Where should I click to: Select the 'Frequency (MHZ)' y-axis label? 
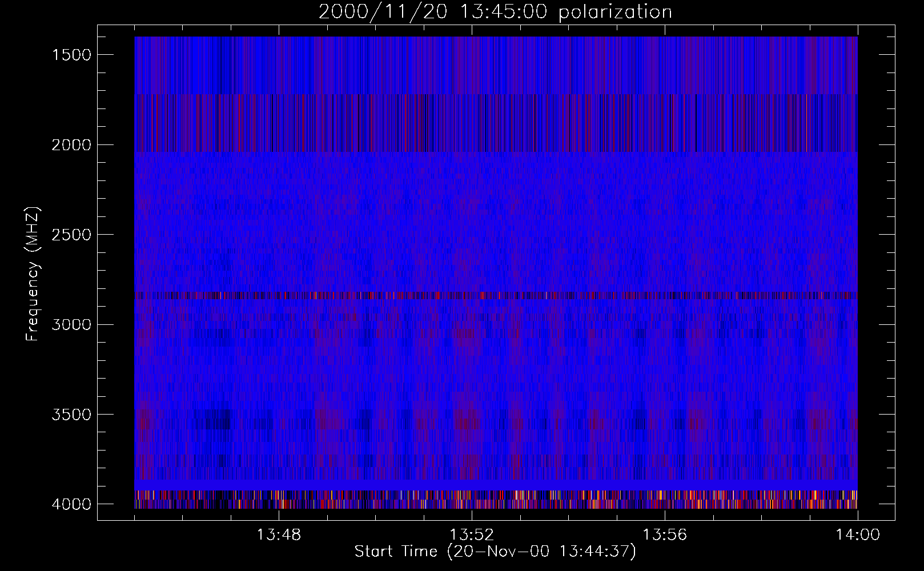click(33, 274)
